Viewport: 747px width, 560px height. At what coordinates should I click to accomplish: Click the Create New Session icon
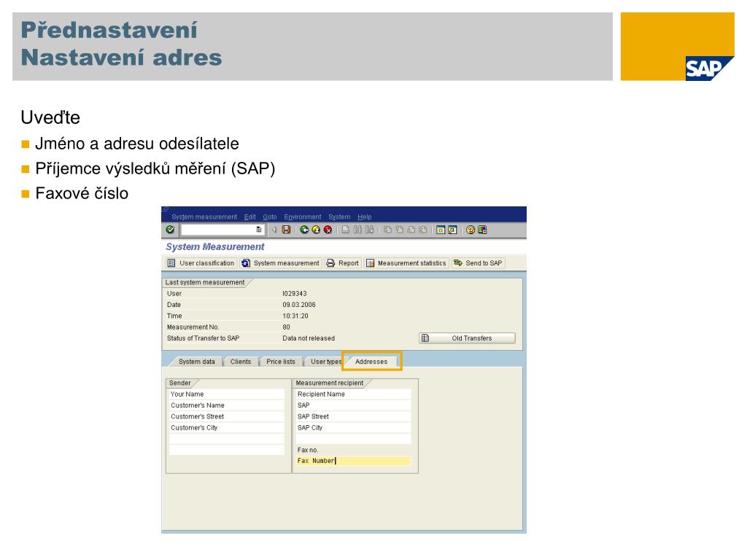tap(441, 230)
